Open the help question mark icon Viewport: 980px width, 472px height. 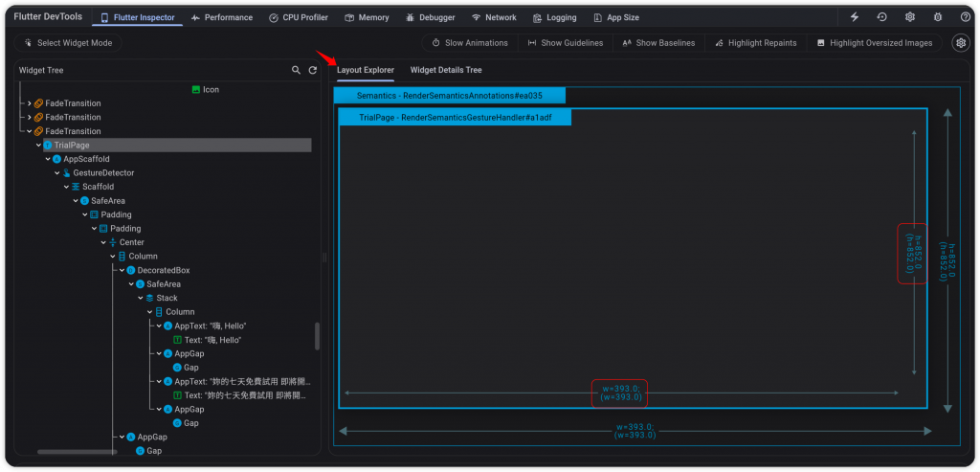pos(965,17)
